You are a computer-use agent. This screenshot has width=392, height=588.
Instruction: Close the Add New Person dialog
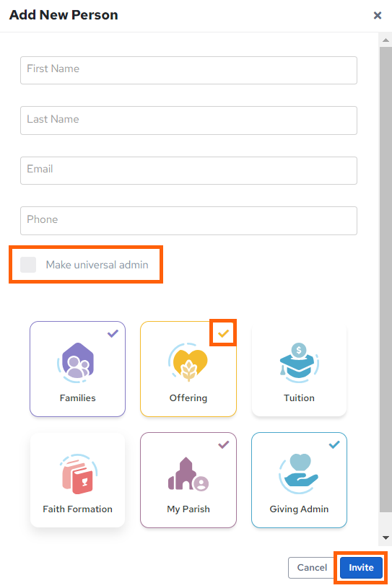point(378,15)
